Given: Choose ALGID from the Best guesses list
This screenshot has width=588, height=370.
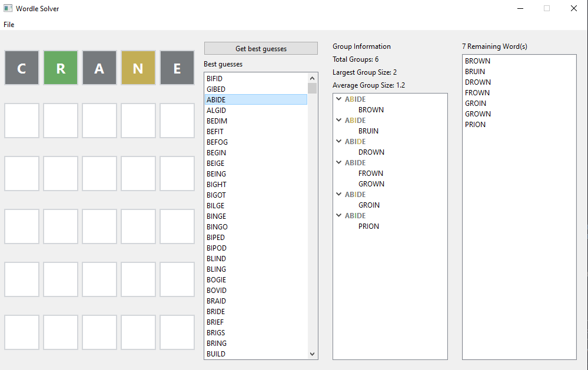Looking at the screenshot, I should tap(256, 110).
